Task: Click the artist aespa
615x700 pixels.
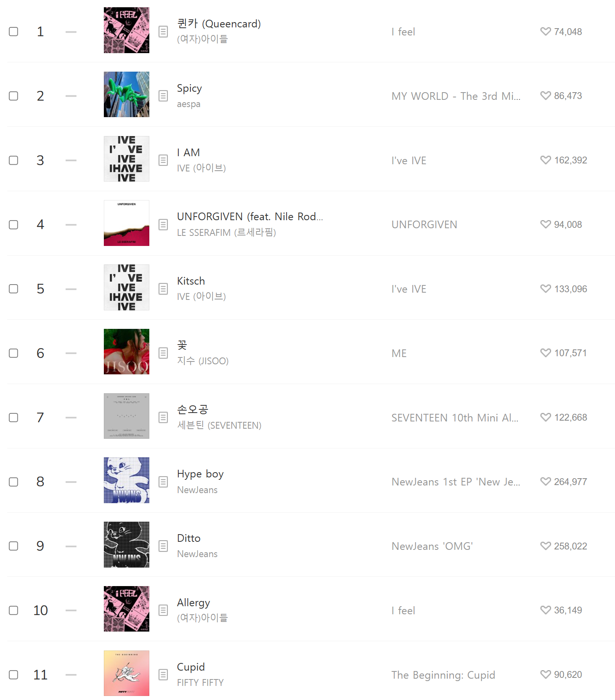Action: (x=189, y=104)
